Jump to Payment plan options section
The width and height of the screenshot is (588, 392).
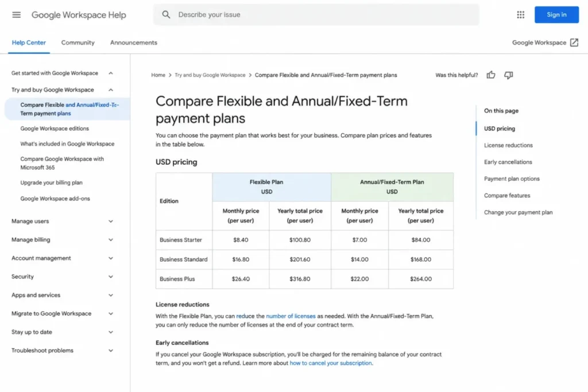click(x=512, y=178)
